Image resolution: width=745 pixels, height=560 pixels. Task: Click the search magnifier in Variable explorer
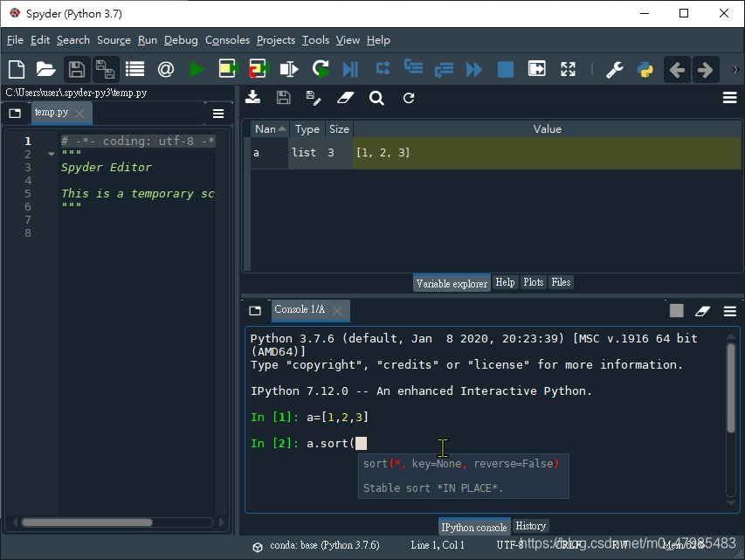(x=376, y=98)
